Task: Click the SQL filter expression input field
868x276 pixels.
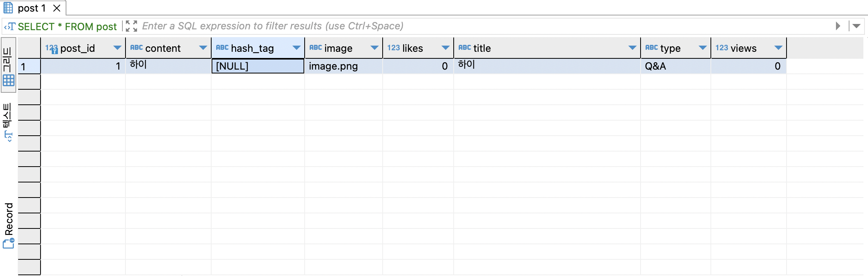Action: [x=463, y=26]
